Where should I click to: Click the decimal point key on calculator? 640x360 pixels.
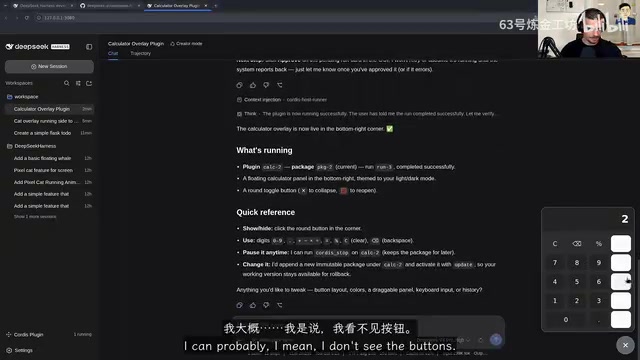tap(599, 320)
